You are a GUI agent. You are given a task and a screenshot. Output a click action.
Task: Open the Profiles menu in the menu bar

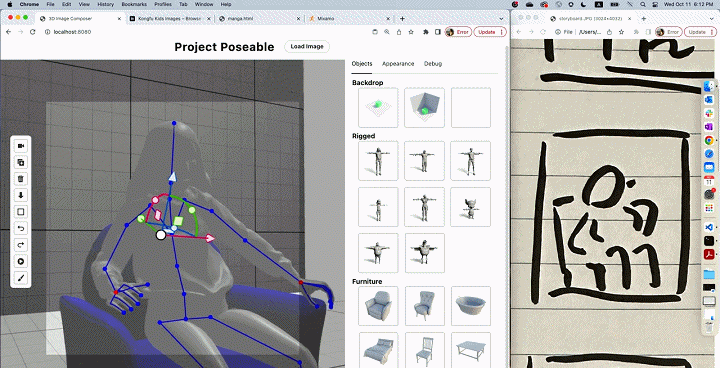[x=163, y=4]
